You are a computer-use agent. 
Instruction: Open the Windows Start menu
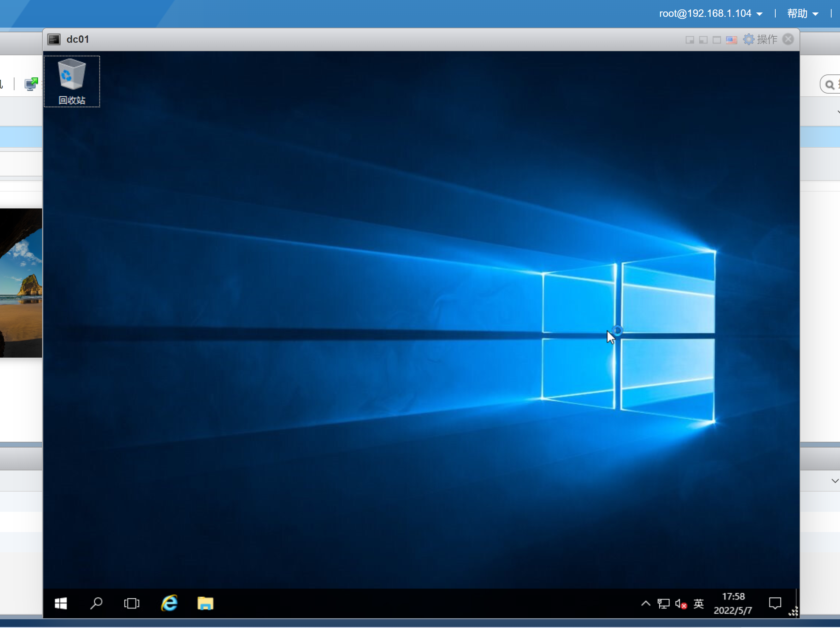click(x=61, y=603)
